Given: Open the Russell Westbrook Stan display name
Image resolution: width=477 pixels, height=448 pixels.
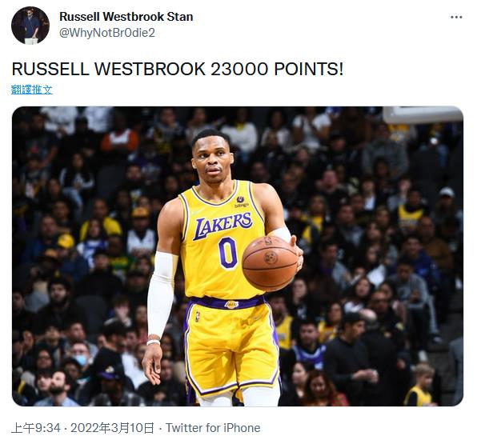Looking at the screenshot, I should coord(126,17).
